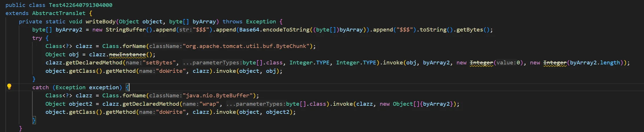
Task: Click the deprecated Integer before value:0
Action: [481, 63]
